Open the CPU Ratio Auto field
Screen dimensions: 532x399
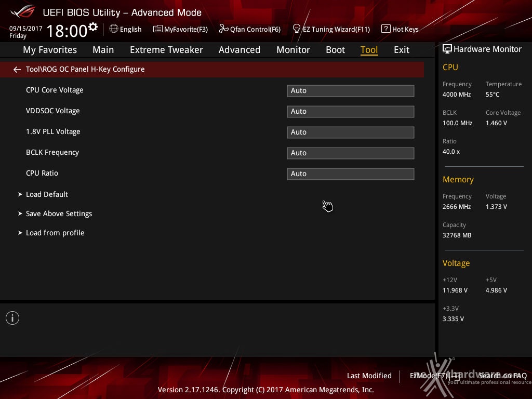351,174
